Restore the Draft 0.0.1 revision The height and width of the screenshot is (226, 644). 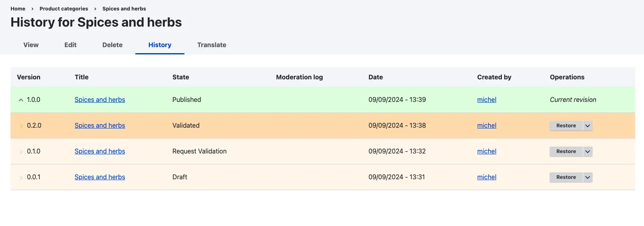pos(566,177)
